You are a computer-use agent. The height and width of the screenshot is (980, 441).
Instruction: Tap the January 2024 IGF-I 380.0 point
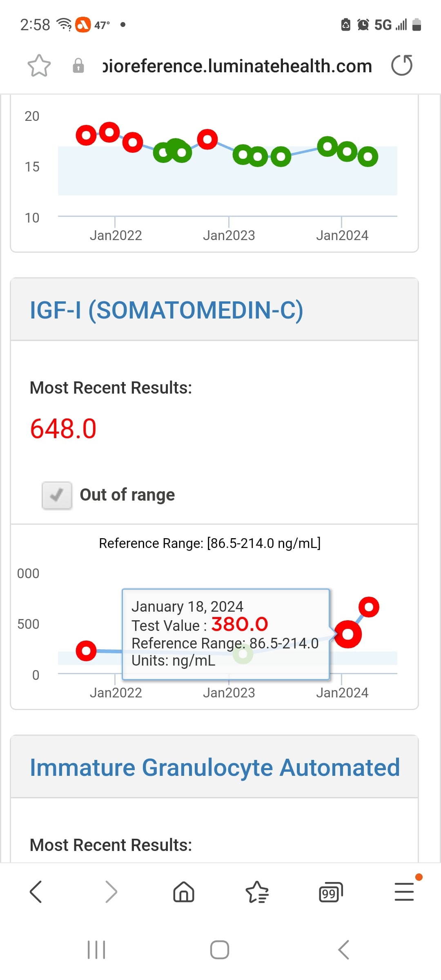click(348, 634)
